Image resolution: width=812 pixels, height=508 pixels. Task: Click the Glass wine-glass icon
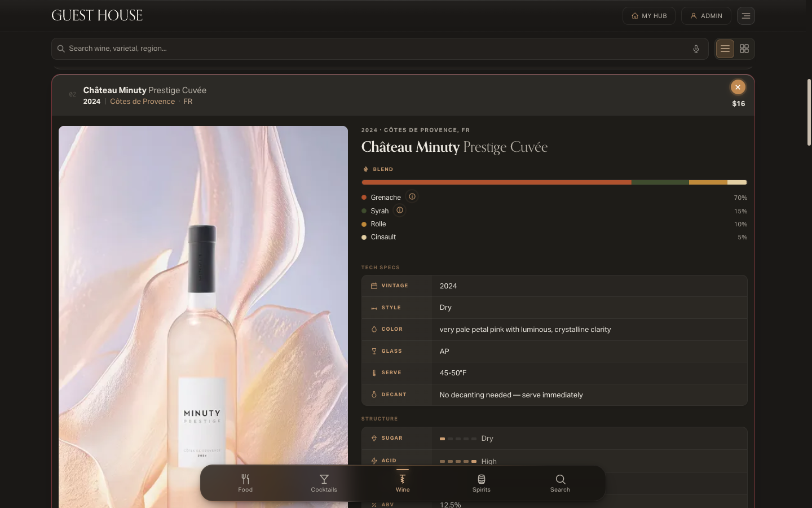(x=374, y=351)
